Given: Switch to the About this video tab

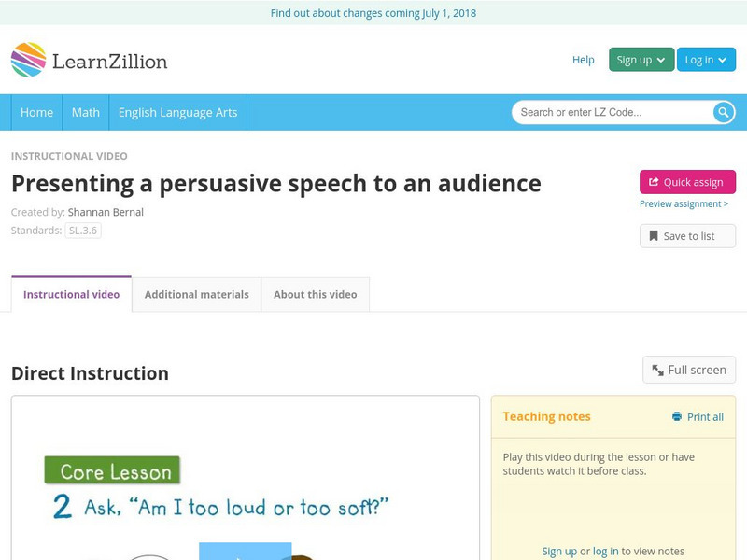Looking at the screenshot, I should pyautogui.click(x=315, y=294).
